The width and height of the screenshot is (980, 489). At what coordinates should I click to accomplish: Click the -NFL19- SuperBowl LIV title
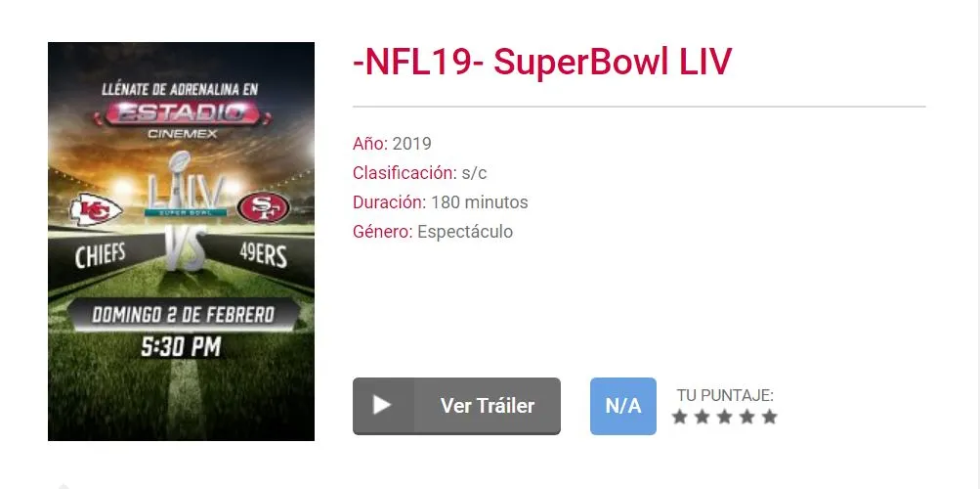point(542,62)
